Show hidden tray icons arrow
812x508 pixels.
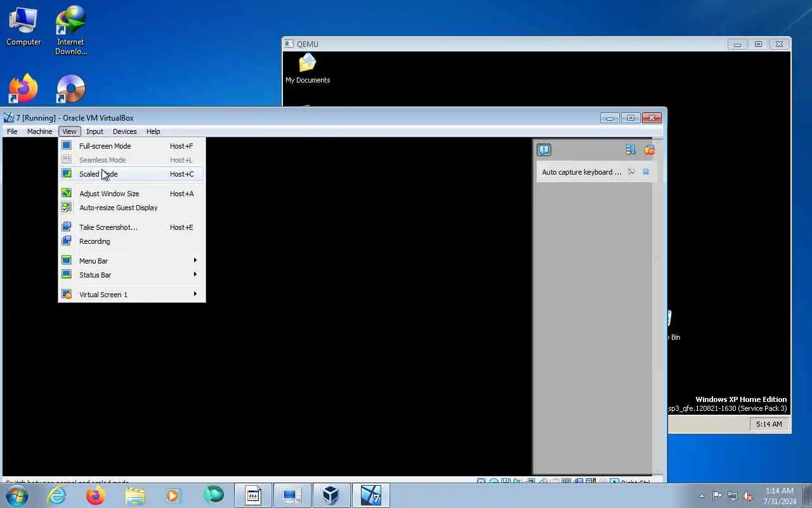[702, 496]
